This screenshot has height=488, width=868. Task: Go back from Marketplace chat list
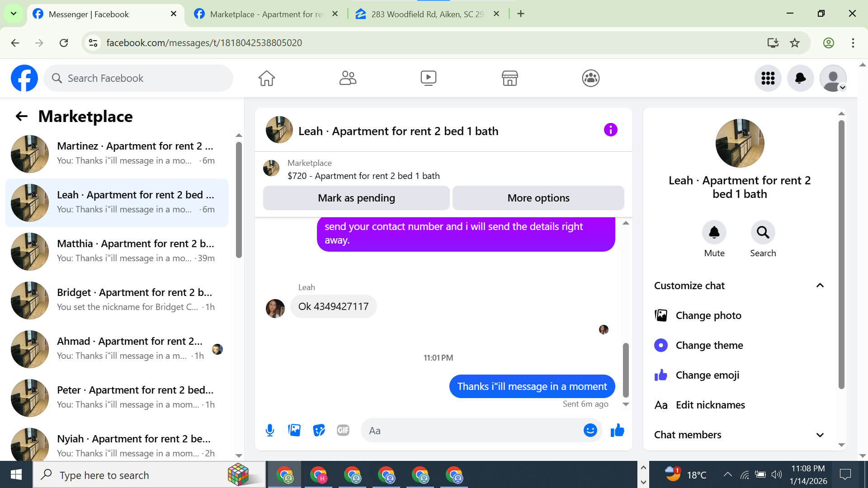tap(22, 117)
